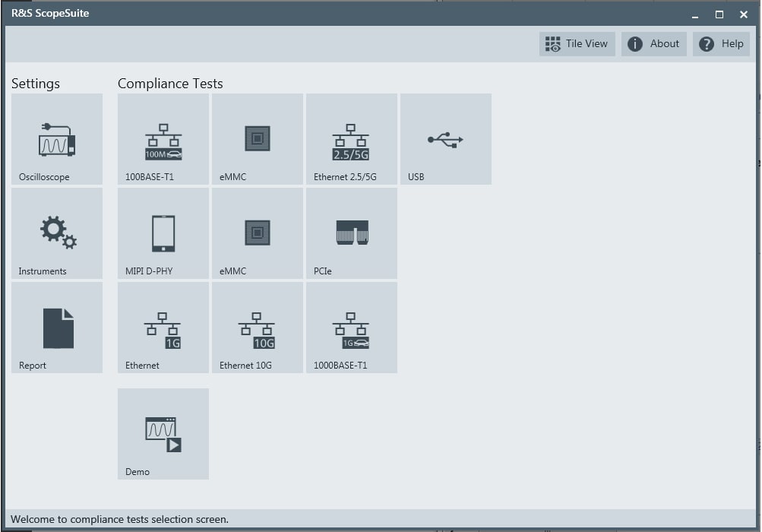Open the Report settings tile
This screenshot has width=762, height=532.
[56, 328]
